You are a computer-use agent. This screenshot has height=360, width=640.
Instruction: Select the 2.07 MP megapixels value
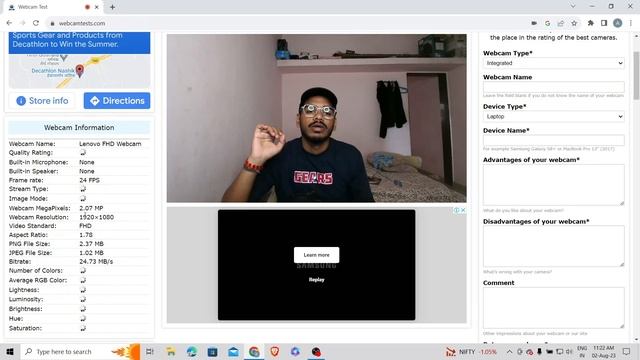(91, 208)
